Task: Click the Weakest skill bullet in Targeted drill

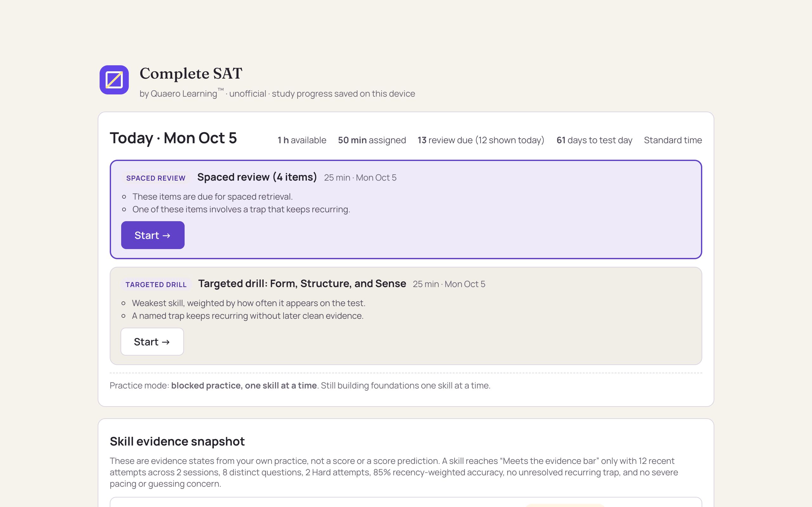Action: pos(249,303)
